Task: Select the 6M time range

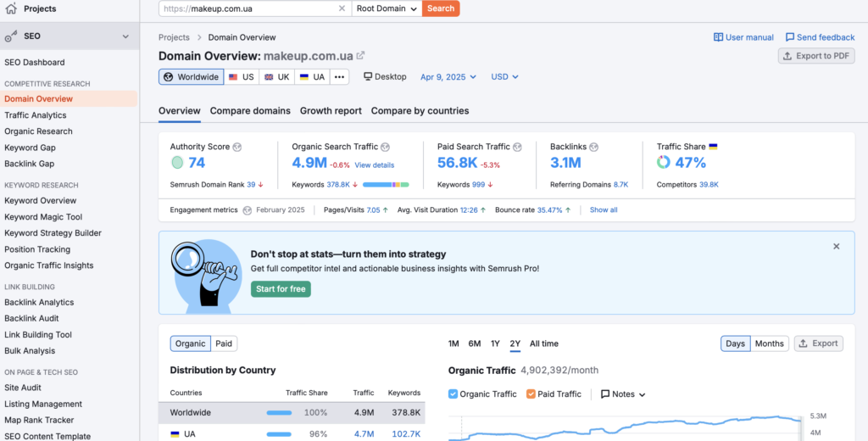Action: point(475,343)
